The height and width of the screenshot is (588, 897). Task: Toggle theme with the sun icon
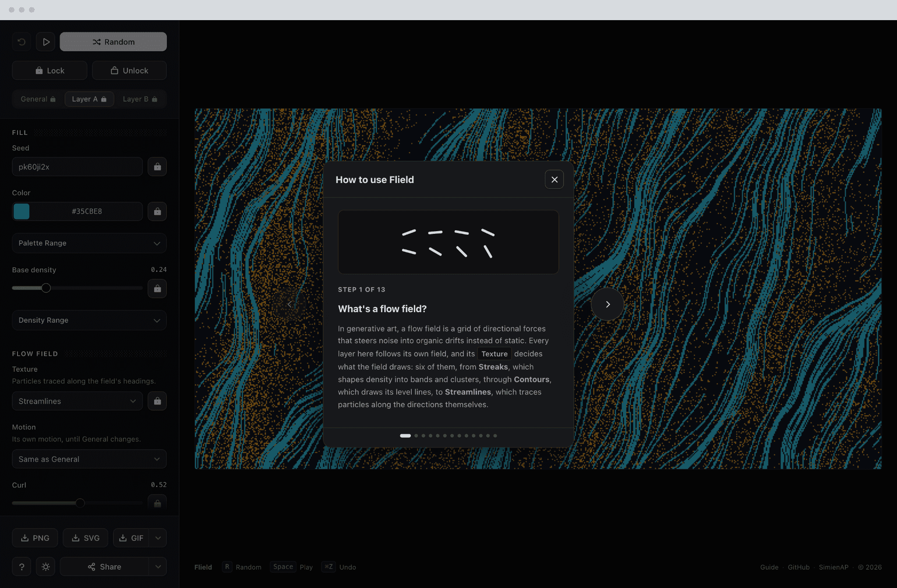pyautogui.click(x=46, y=567)
